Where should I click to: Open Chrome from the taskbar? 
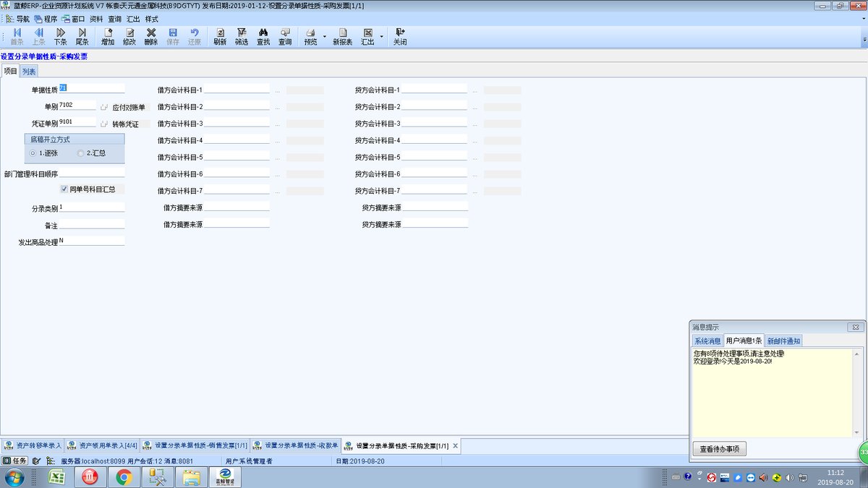[x=124, y=476]
